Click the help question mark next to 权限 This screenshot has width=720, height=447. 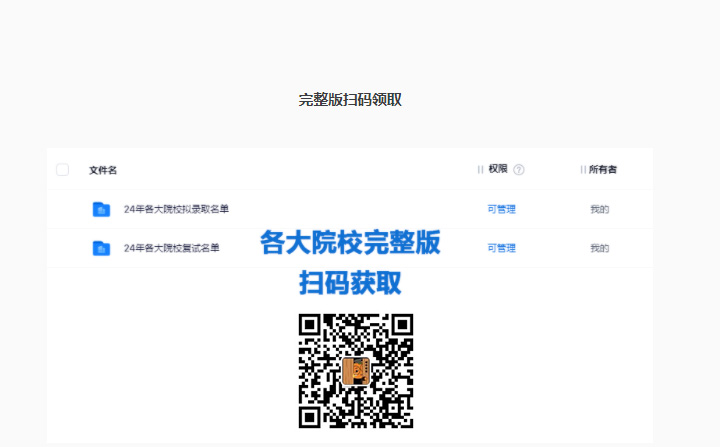pos(519,170)
